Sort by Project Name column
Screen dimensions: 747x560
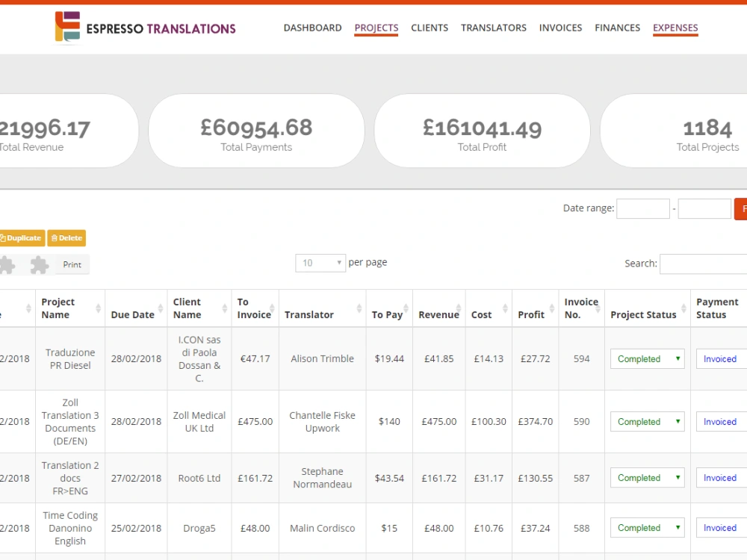tap(70, 308)
